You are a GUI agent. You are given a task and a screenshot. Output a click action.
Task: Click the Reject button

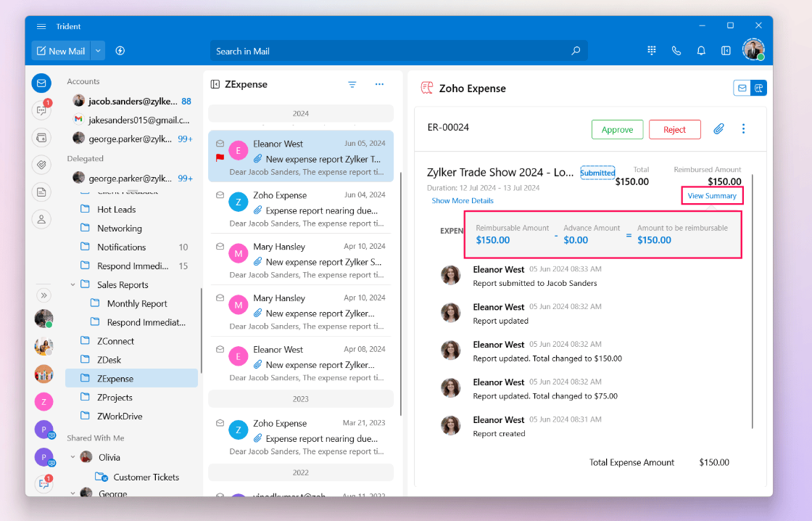coord(674,130)
